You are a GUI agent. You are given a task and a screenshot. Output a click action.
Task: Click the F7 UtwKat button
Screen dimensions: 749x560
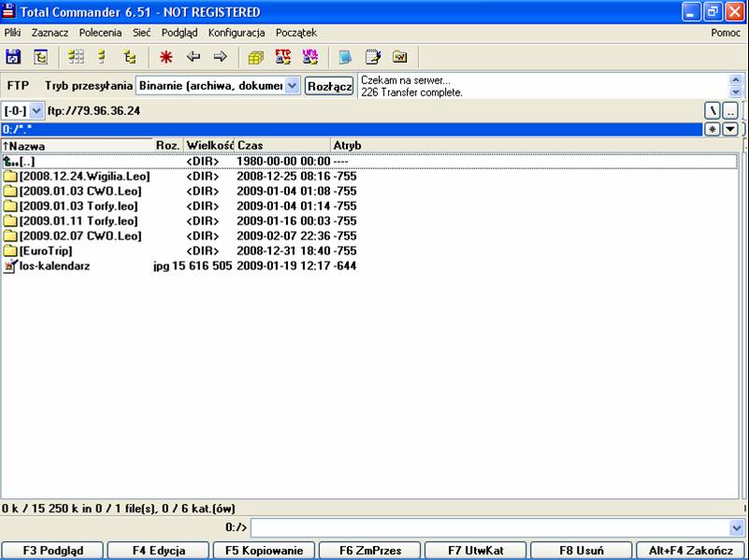[x=476, y=551]
